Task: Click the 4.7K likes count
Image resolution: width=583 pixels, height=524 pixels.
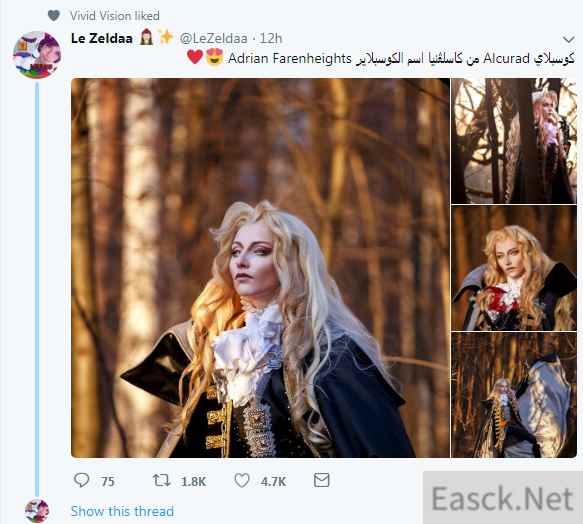Action: (273, 482)
